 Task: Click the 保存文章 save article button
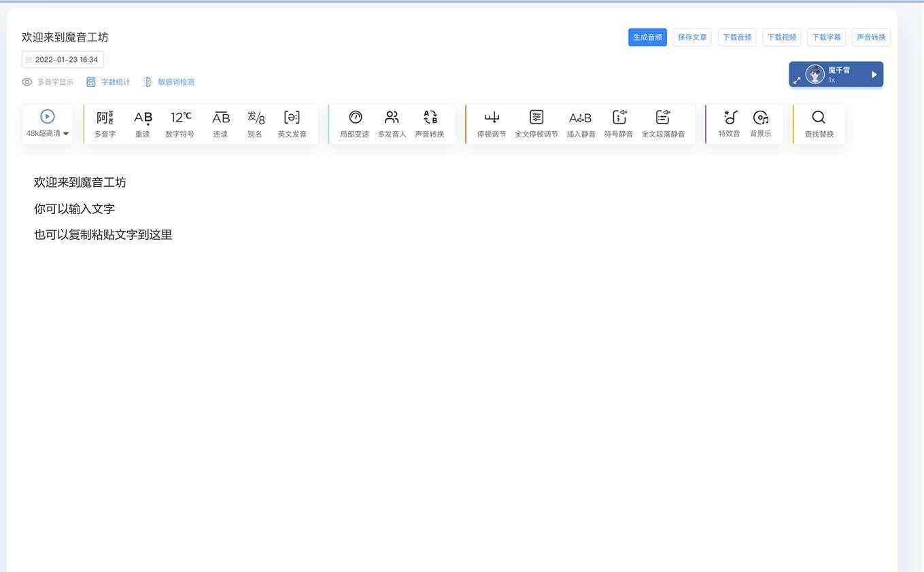pyautogui.click(x=692, y=37)
